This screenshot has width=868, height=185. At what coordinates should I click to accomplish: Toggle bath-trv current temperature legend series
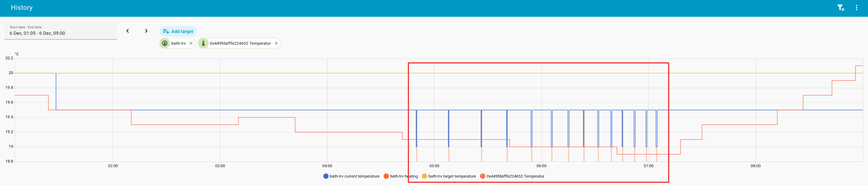354,176
